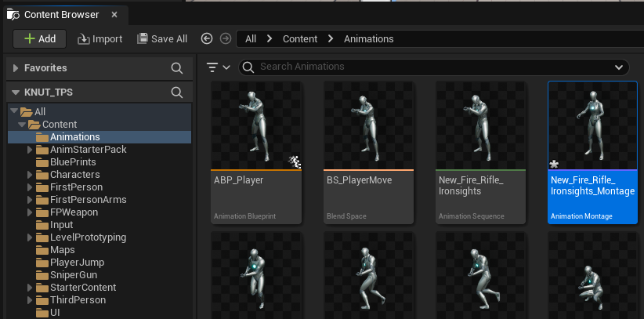Image resolution: width=644 pixels, height=319 pixels.
Task: Search KNUT_TPS with magnifier icon
Action: pos(177,92)
